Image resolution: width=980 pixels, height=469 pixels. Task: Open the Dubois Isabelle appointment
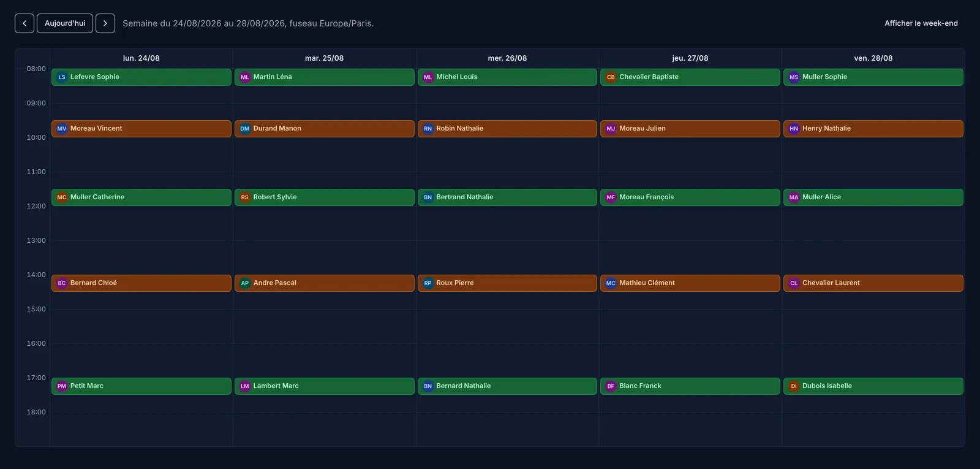click(x=873, y=386)
